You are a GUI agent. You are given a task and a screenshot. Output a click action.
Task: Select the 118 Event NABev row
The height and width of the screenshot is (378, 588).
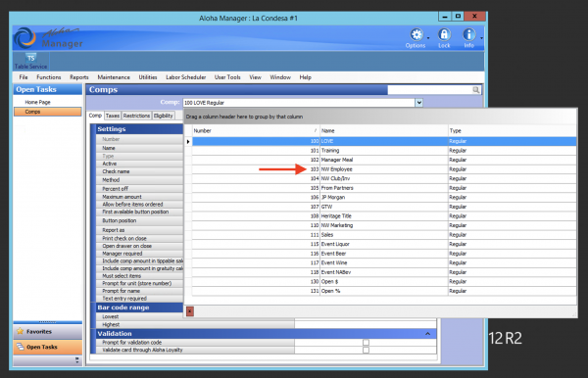coord(384,272)
